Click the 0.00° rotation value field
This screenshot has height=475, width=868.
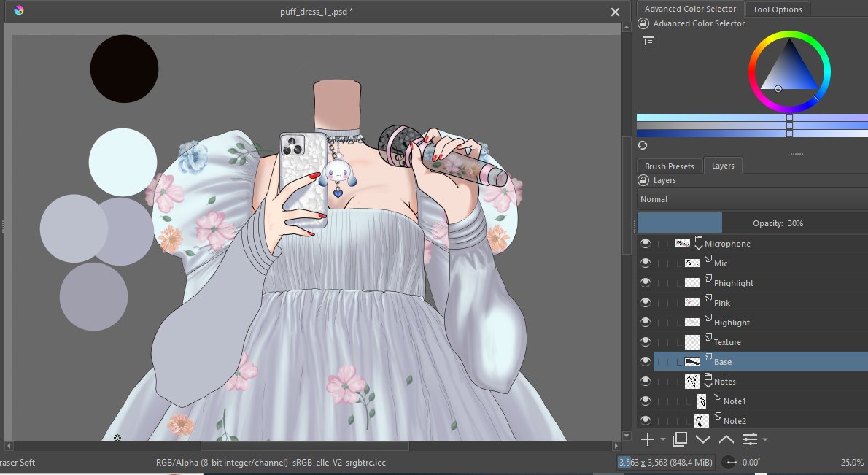751,463
